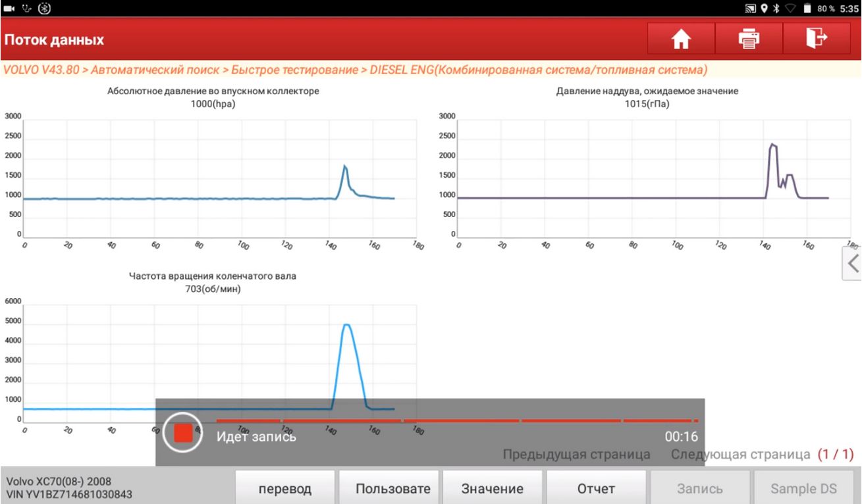This screenshot has width=862, height=504.
Task: Click the Абсолютное давление во впускном коллекторе title
Action: click(213, 91)
